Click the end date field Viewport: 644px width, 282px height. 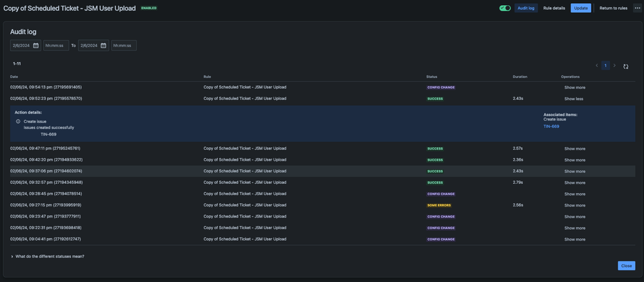tap(93, 46)
